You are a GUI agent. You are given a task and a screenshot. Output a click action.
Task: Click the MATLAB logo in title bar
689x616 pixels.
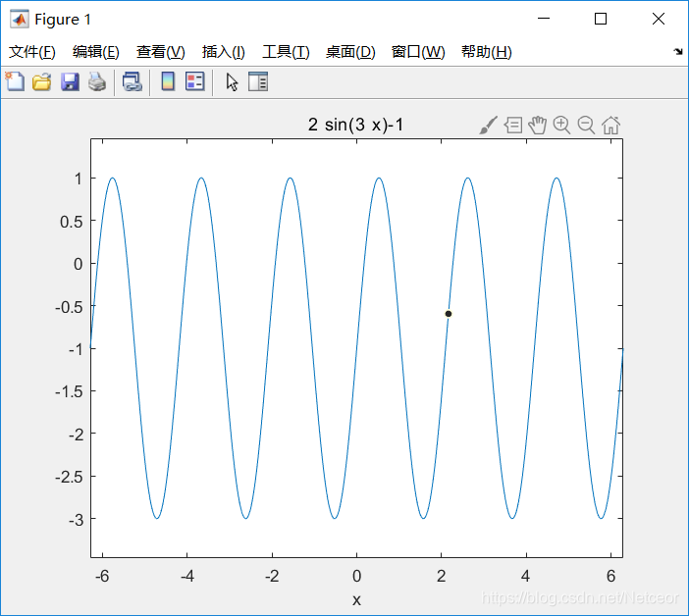(20, 19)
